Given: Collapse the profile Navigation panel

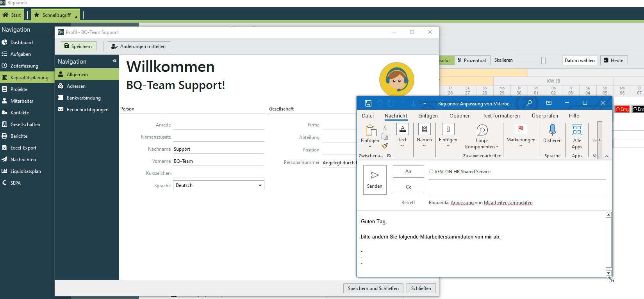Looking at the screenshot, I should click(x=114, y=61).
